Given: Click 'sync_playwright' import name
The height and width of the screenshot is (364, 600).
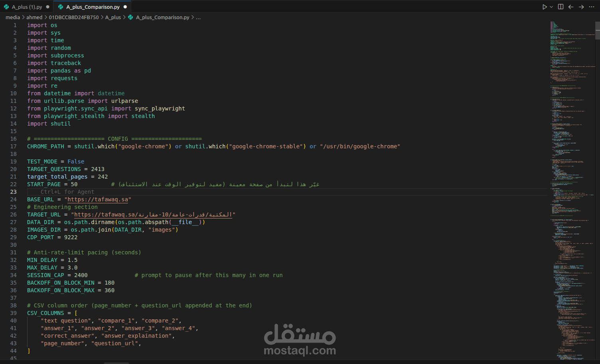Looking at the screenshot, I should 160,108.
